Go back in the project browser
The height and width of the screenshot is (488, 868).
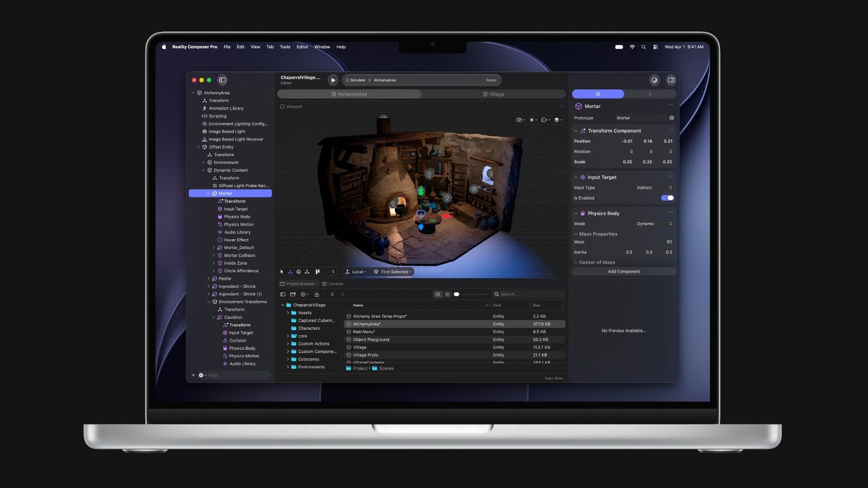pos(332,294)
